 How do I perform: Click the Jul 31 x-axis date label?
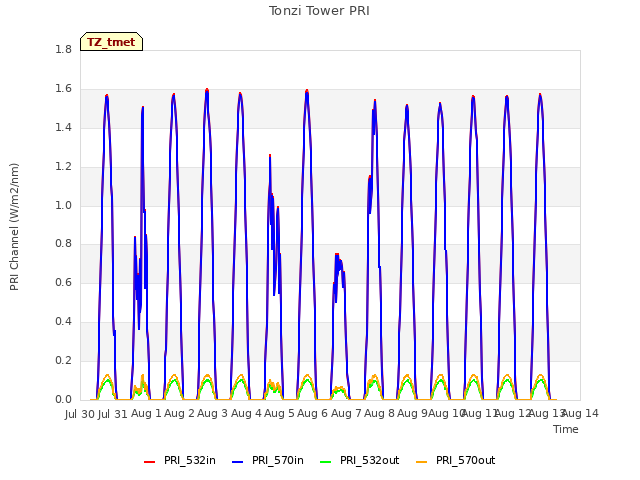pos(113,414)
